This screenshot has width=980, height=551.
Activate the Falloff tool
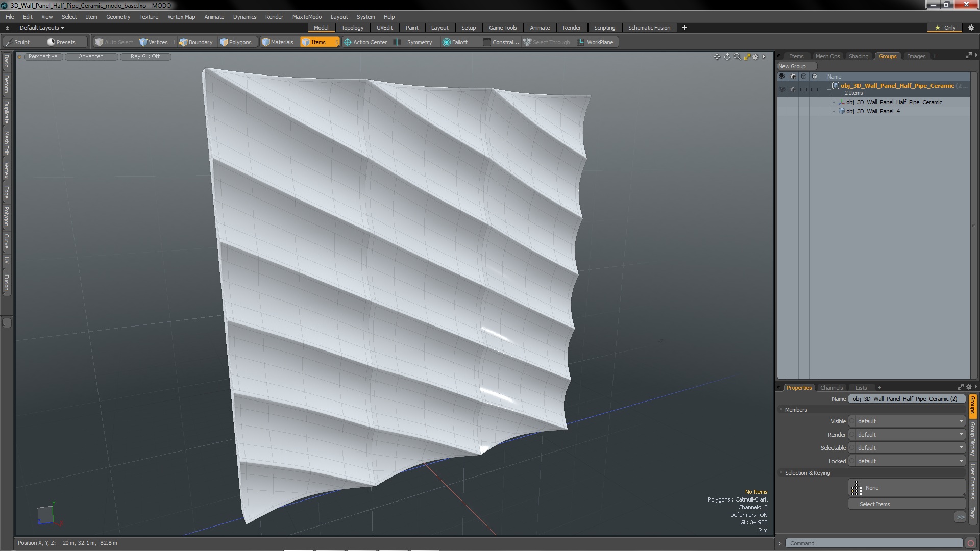pos(455,42)
